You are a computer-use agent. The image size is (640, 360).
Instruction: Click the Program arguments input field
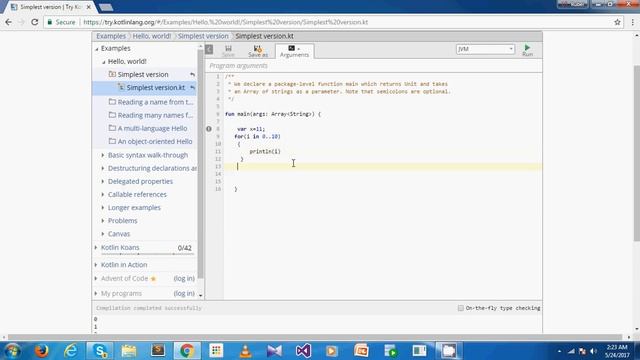point(373,66)
